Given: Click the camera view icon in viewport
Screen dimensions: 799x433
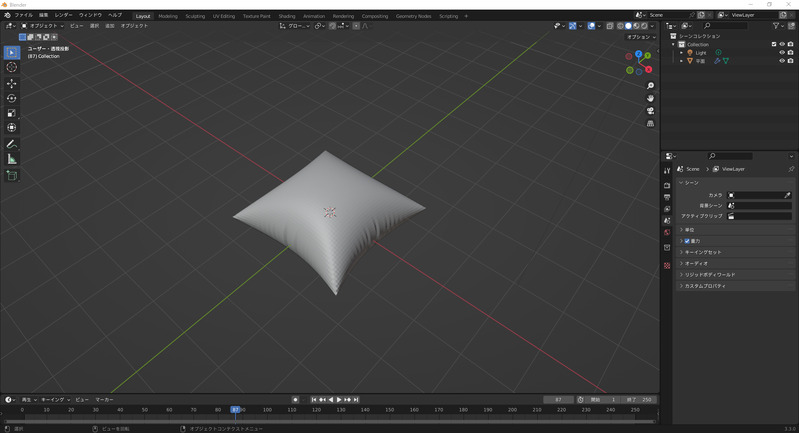Looking at the screenshot, I should click(650, 111).
